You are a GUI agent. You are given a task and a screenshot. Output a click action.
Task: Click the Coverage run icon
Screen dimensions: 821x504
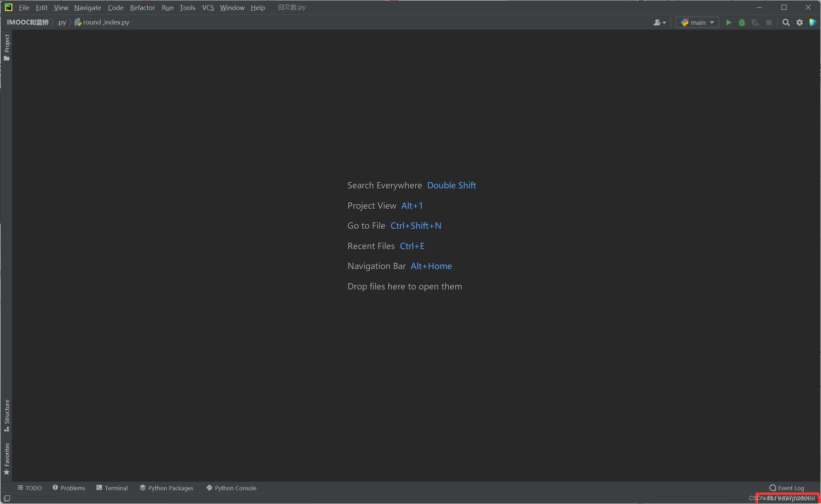[756, 22]
